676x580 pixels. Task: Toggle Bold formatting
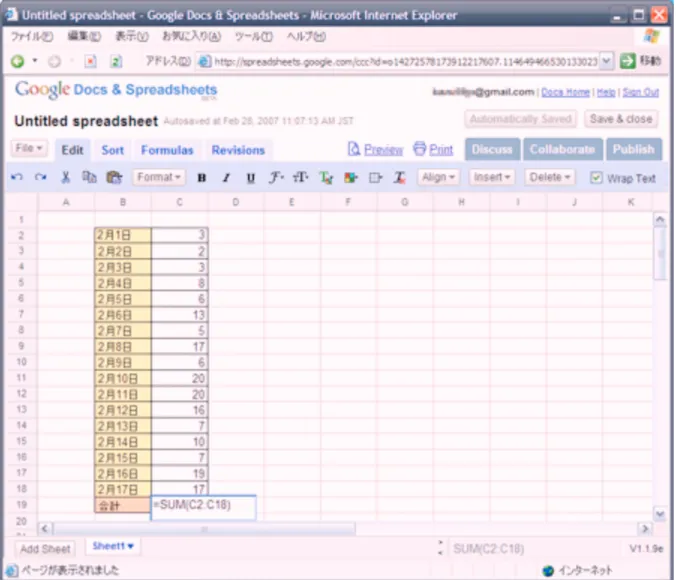(201, 178)
